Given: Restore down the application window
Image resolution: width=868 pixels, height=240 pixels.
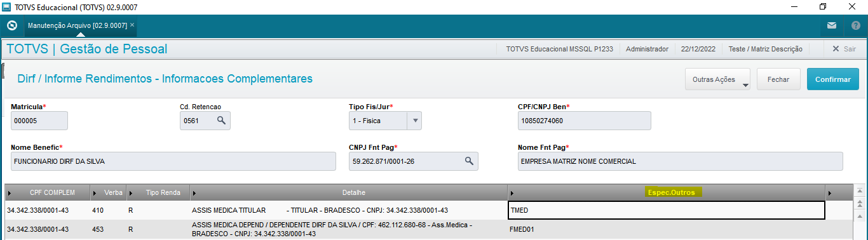Looking at the screenshot, I should pyautogui.click(x=823, y=7).
